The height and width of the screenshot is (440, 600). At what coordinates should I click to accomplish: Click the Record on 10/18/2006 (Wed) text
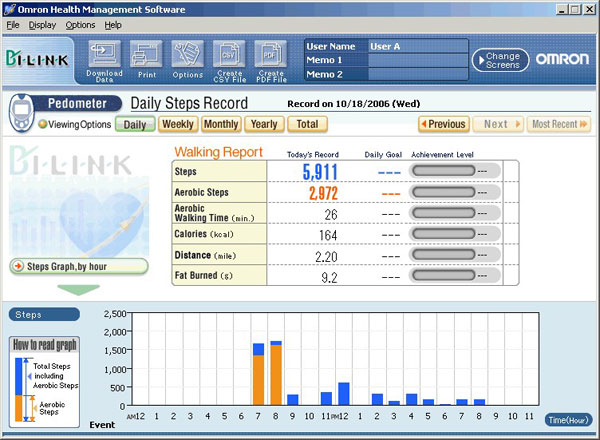tap(354, 104)
